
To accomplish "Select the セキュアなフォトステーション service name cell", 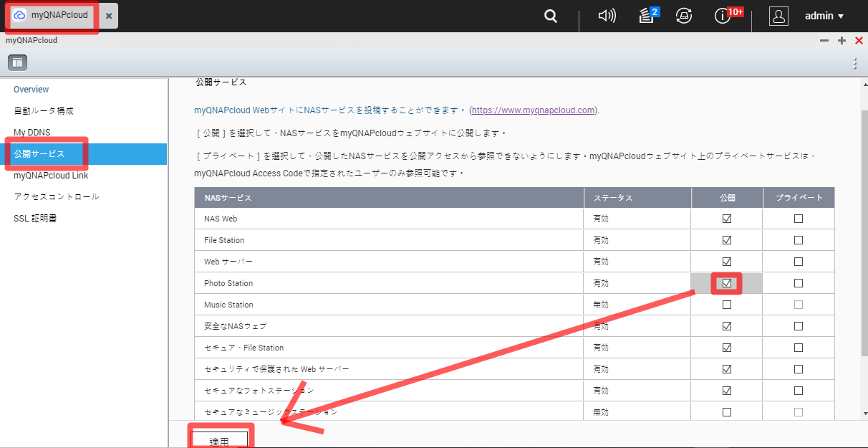I will pyautogui.click(x=389, y=391).
